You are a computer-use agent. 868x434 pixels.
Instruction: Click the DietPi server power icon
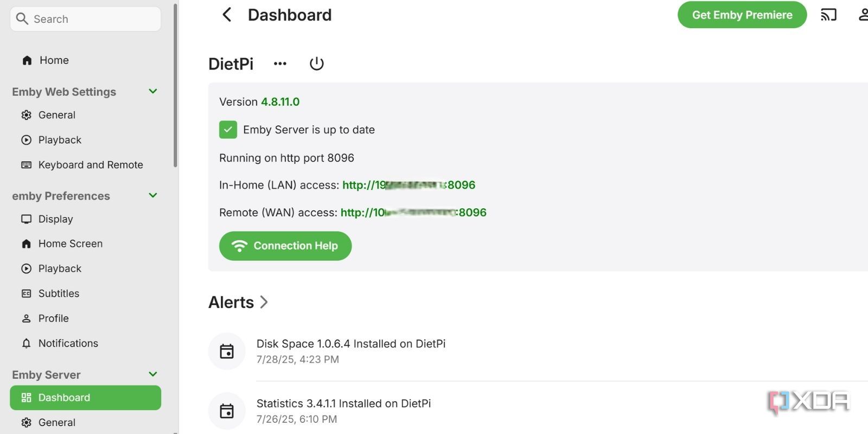coord(317,63)
